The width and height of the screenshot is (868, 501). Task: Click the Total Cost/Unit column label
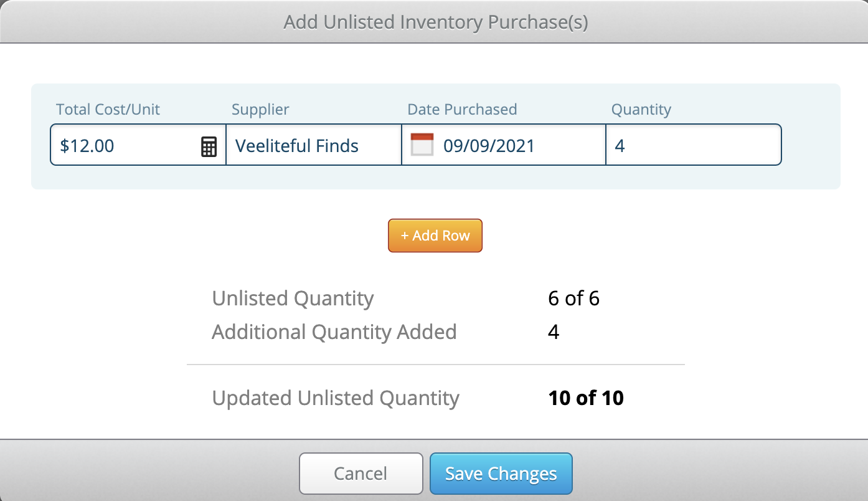108,110
